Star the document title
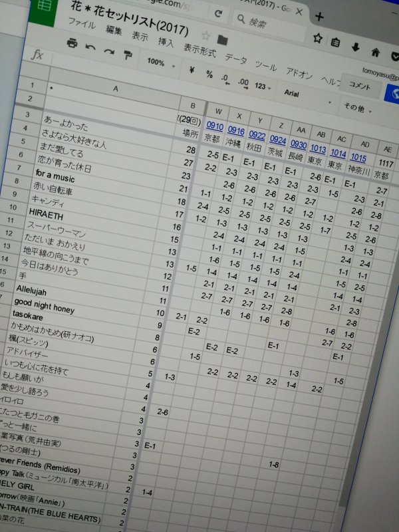This screenshot has height=532, width=399. (x=205, y=35)
